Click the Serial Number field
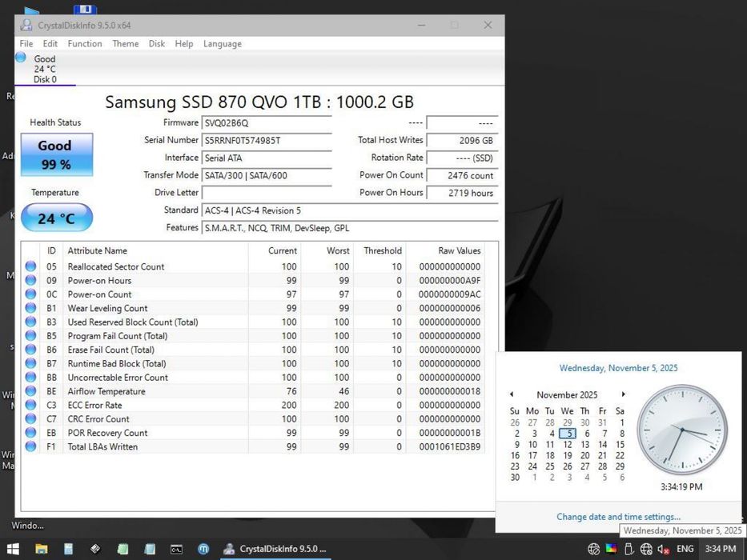The width and height of the screenshot is (747, 560). [267, 141]
